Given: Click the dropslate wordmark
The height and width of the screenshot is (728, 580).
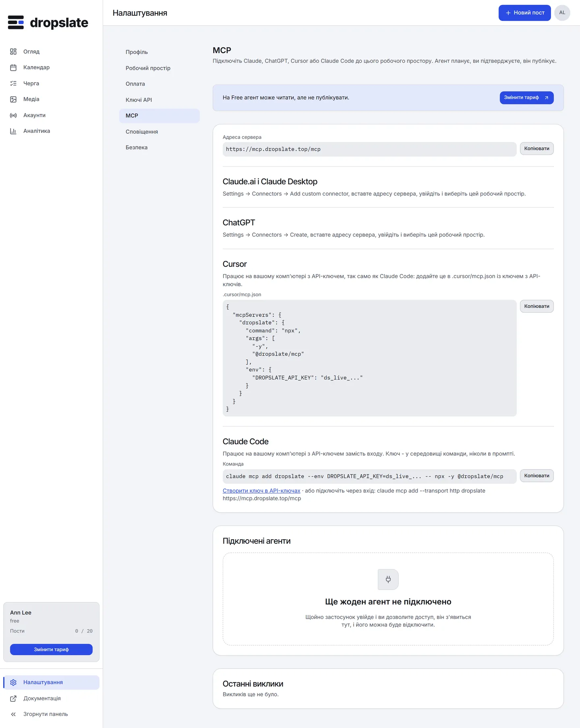Looking at the screenshot, I should tap(59, 23).
